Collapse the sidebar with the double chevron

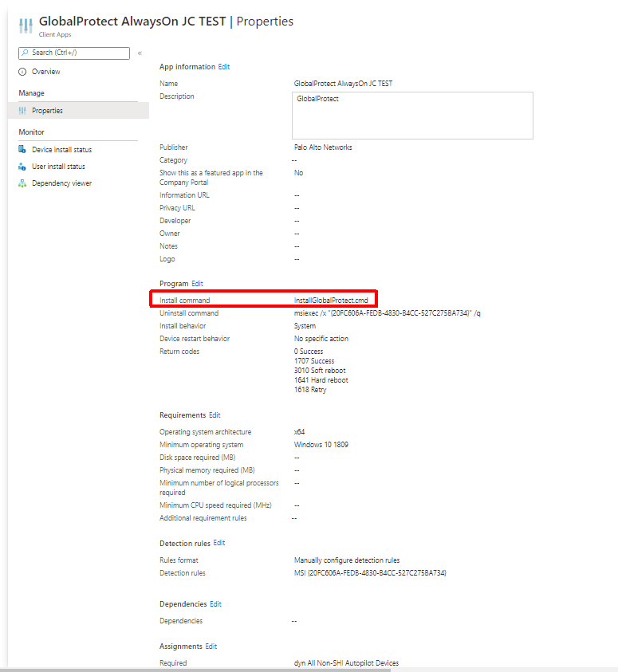coord(140,53)
